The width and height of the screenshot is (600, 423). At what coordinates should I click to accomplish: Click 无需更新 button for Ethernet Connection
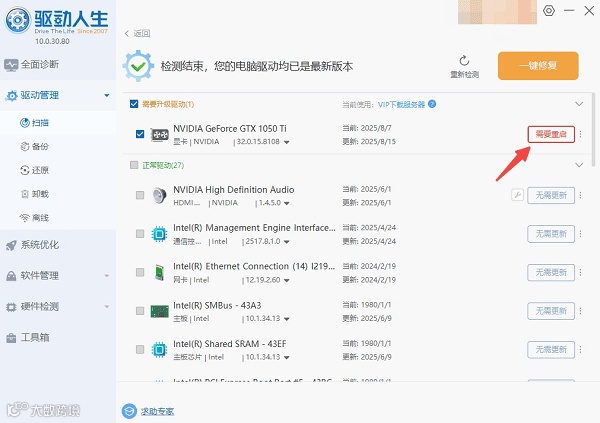tap(551, 273)
